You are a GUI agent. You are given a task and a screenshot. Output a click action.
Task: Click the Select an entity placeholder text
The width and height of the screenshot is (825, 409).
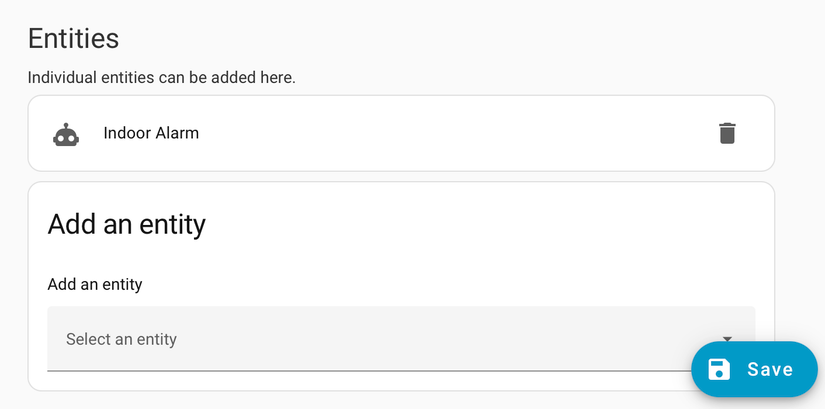(121, 339)
